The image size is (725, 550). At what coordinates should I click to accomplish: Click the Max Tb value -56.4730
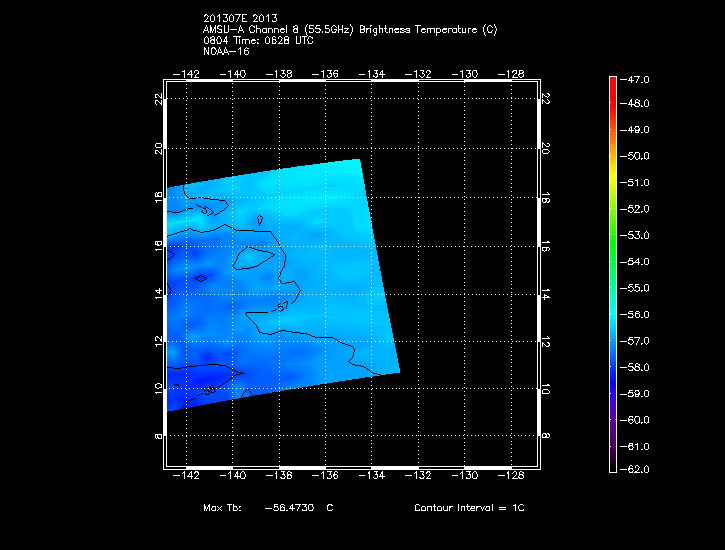tap(289, 508)
